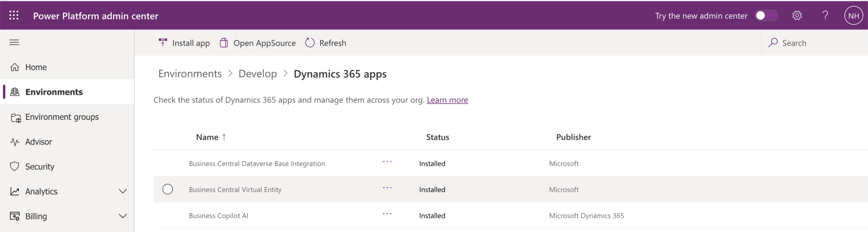Navigate to Develop breadcrumb
The height and width of the screenshot is (232, 868).
tap(258, 74)
